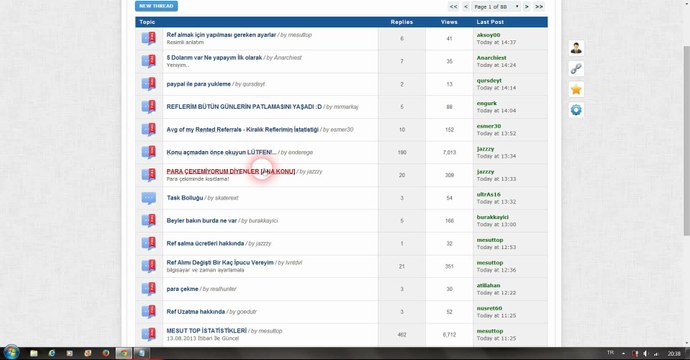Click the chain link icon in the sidebar
The width and height of the screenshot is (690, 360).
(x=576, y=69)
